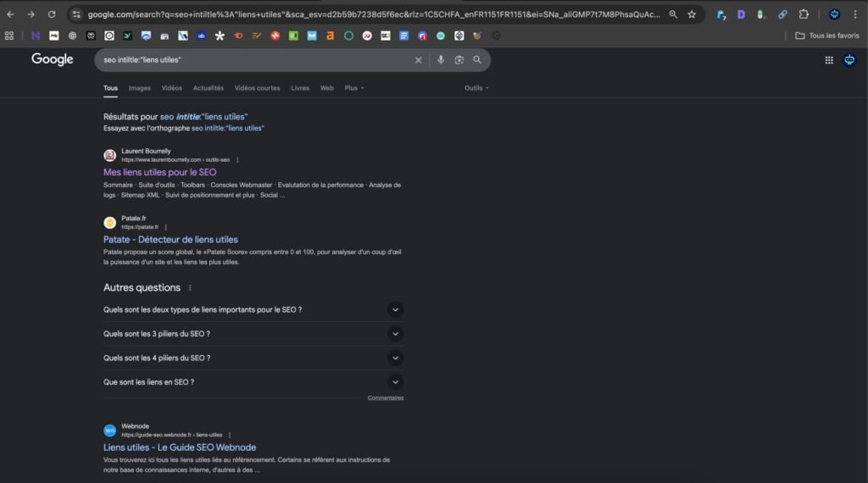Switch to the Vidéos tab
This screenshot has height=483, width=868.
172,88
